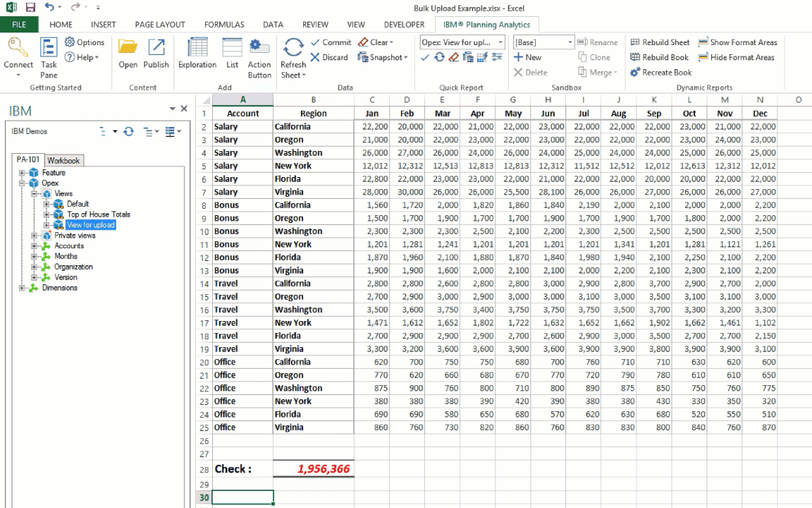The height and width of the screenshot is (508, 812).
Task: Open the Snapshot dropdown
Action: click(x=382, y=58)
